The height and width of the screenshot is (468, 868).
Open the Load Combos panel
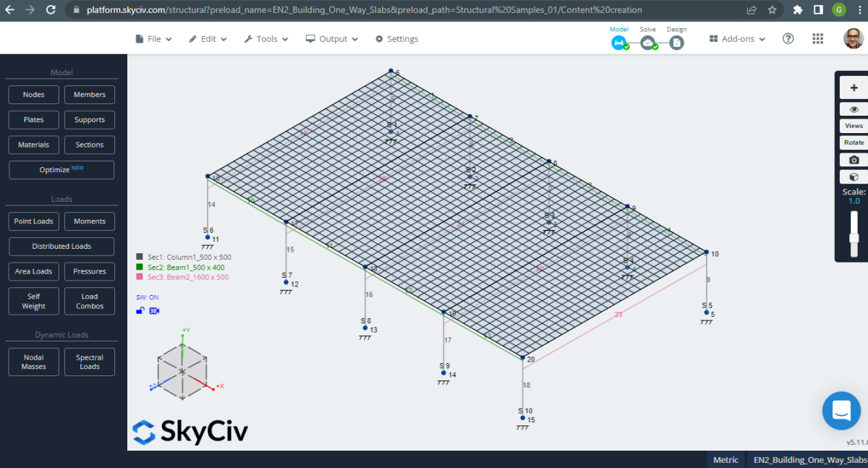[89, 301]
